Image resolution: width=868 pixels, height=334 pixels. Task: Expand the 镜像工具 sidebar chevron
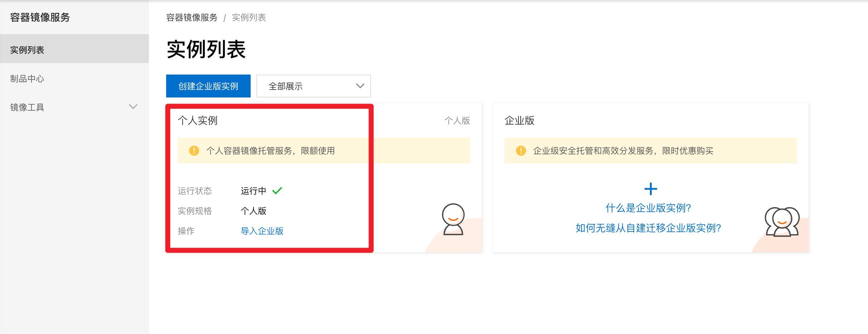pyautogui.click(x=133, y=107)
